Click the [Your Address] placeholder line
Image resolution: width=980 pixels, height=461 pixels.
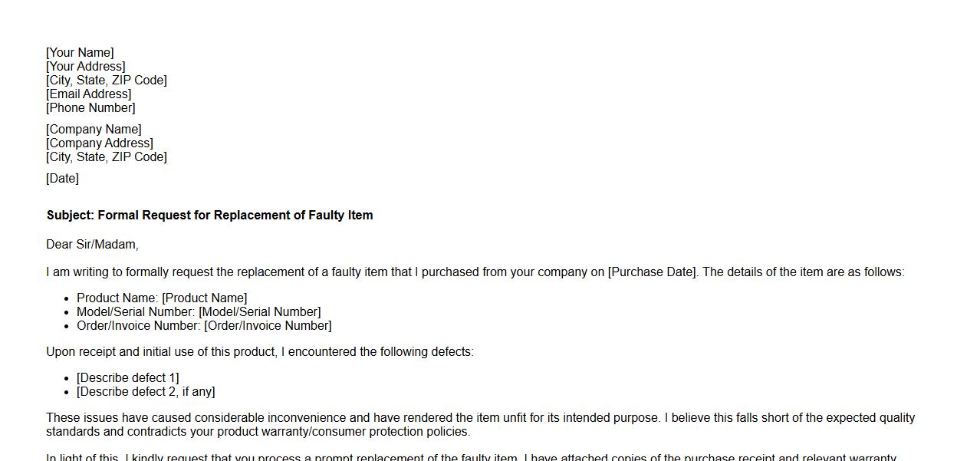(x=85, y=67)
